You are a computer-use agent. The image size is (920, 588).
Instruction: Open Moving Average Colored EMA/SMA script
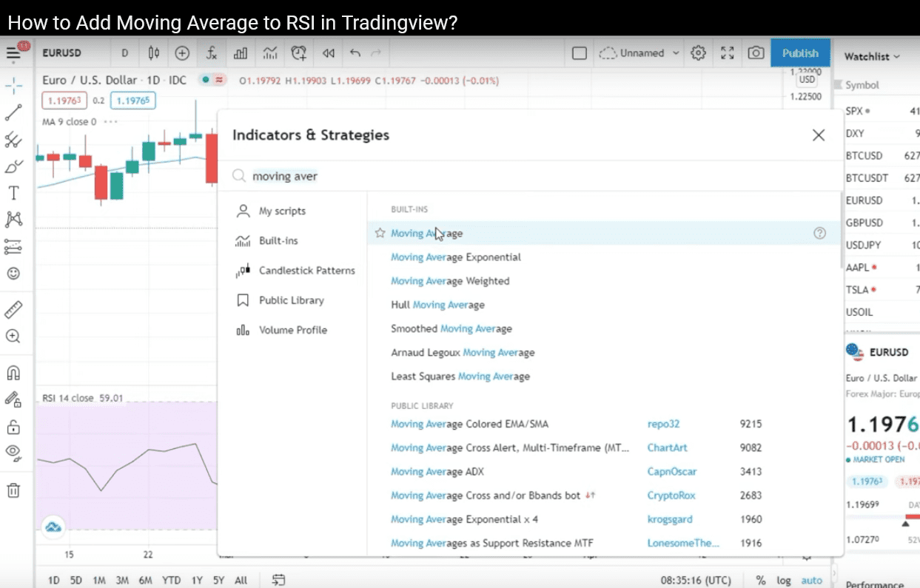469,425
